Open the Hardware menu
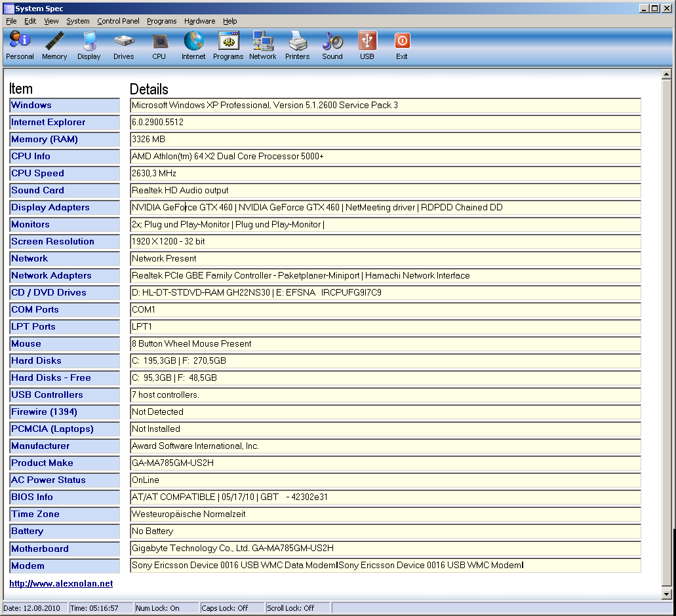The width and height of the screenshot is (676, 616). coord(199,21)
